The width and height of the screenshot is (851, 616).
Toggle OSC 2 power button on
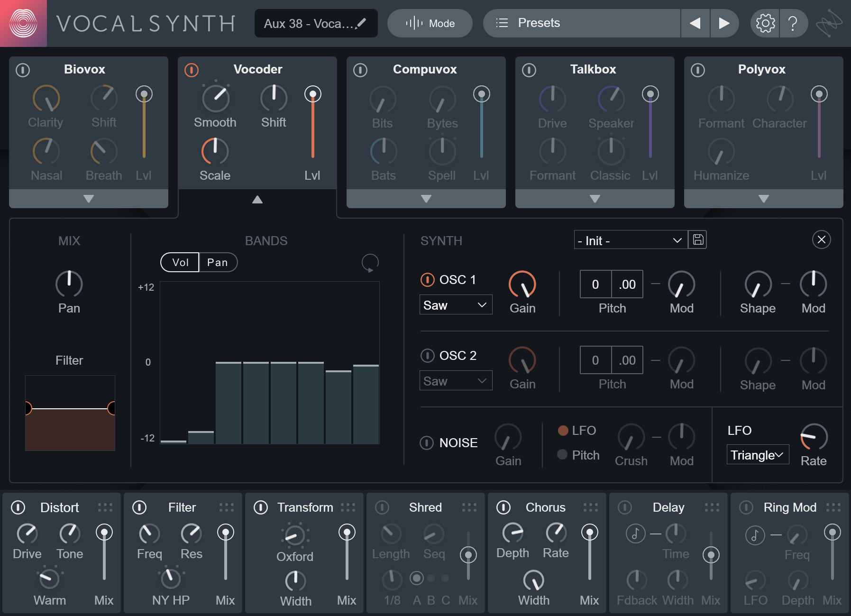(427, 356)
